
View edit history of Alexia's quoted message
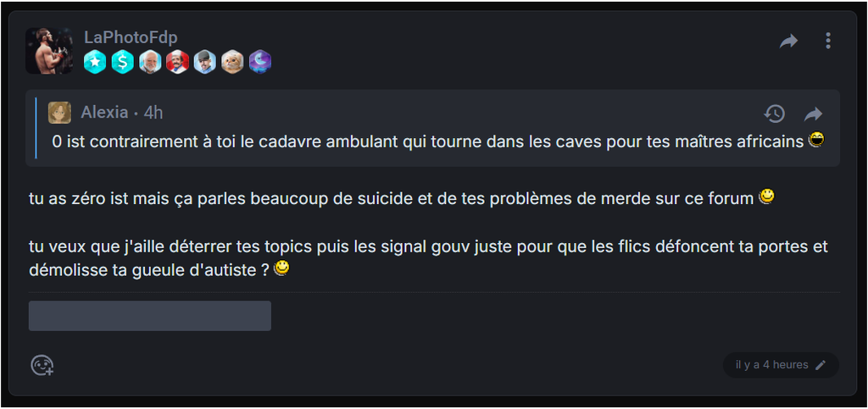point(775,113)
